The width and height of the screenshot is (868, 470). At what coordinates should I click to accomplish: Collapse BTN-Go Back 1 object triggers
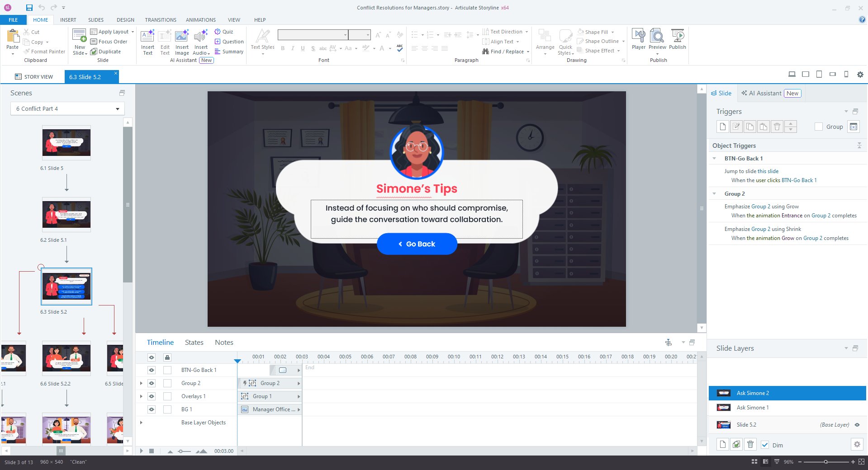pos(714,158)
